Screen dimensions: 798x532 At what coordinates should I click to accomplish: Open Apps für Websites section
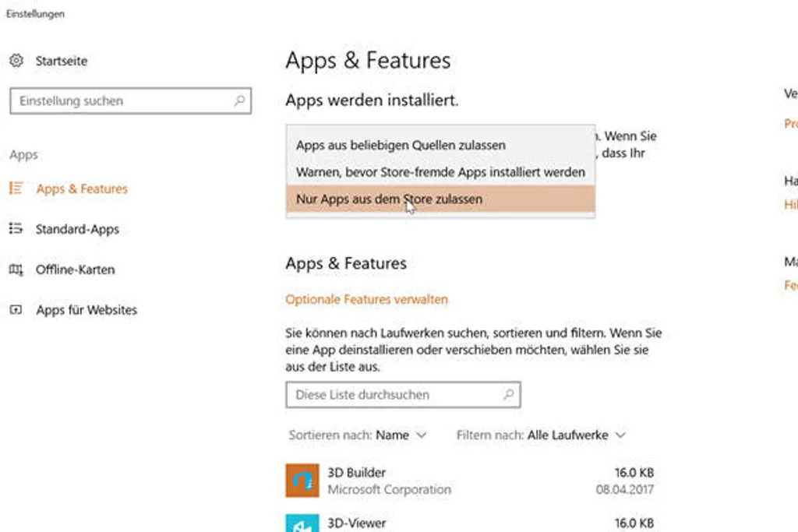tap(87, 310)
